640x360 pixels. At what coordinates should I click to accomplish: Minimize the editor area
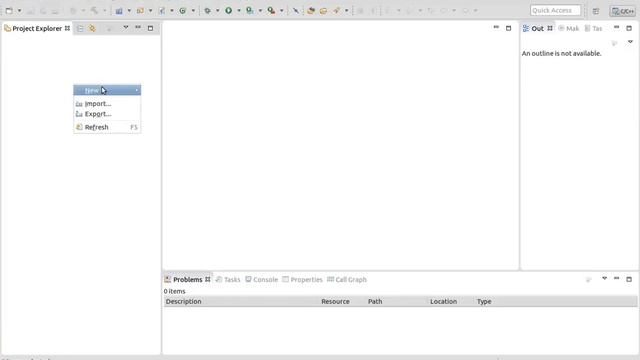click(x=496, y=27)
